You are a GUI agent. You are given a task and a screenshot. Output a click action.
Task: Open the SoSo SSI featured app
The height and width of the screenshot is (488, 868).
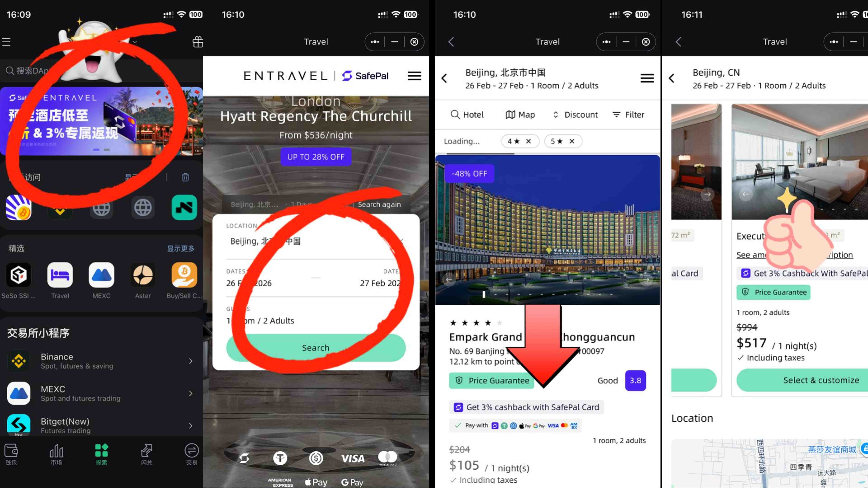pyautogui.click(x=19, y=275)
